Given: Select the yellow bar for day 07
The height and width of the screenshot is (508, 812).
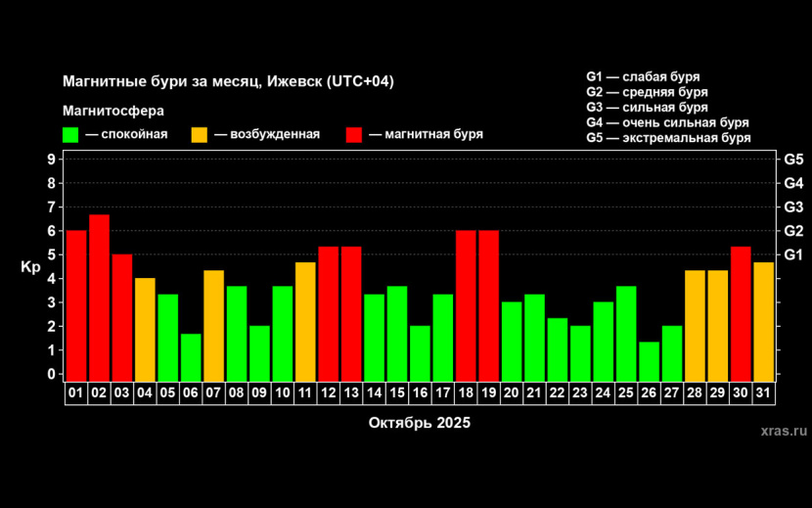Looking at the screenshot, I should [213, 324].
